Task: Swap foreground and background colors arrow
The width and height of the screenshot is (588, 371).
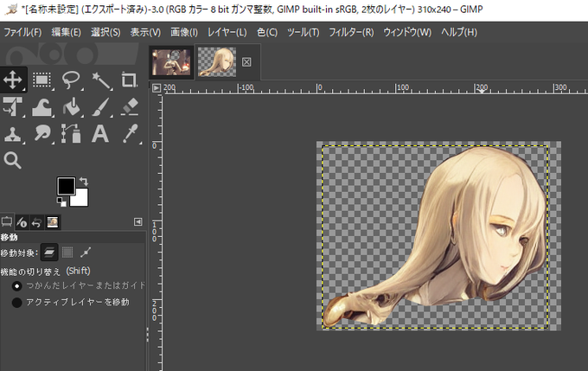Action: 84,182
